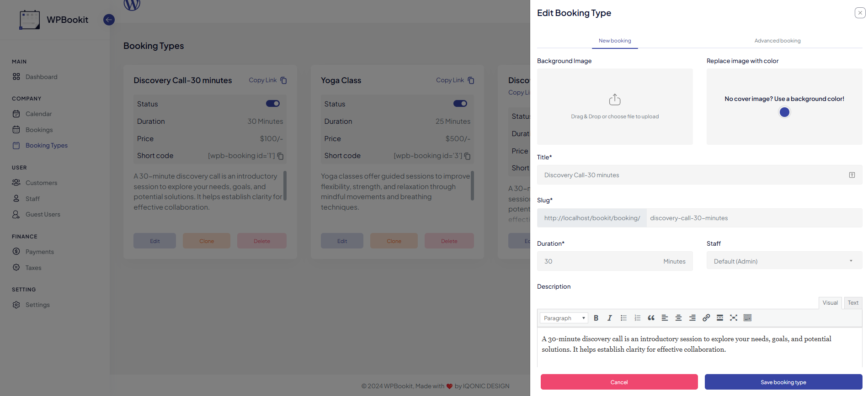This screenshot has height=396, width=868.
Task: Toggle Yoga Class status switch
Action: pos(460,104)
